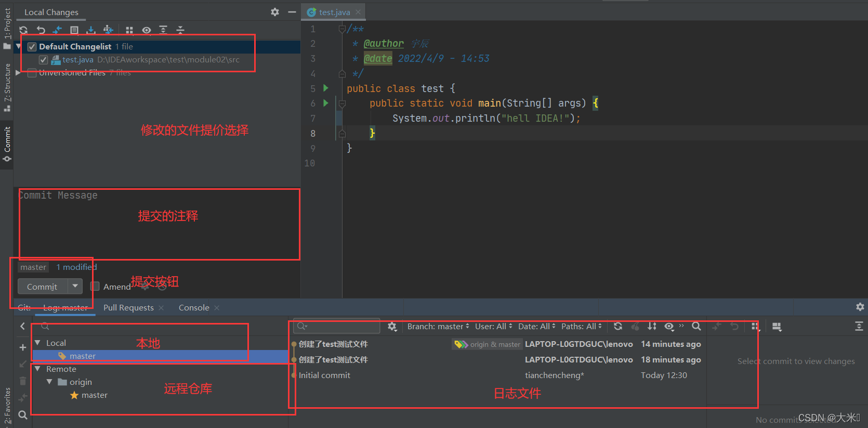Check the Unversioned Files checkbox
This screenshot has height=428, width=868.
click(32, 73)
